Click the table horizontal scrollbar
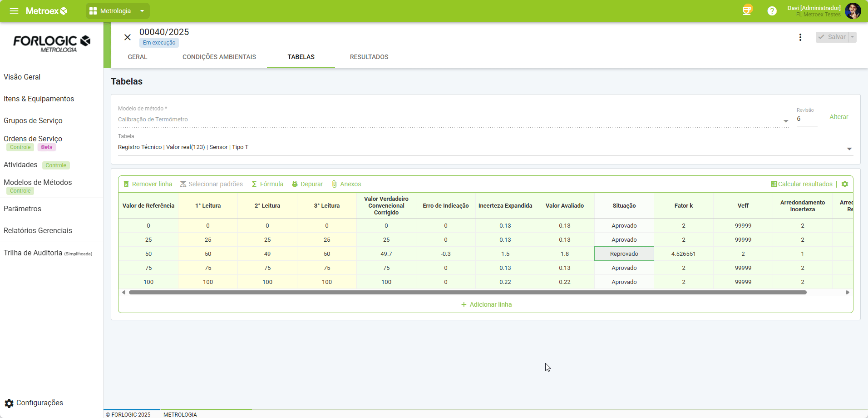Viewport: 868px width, 418px height. [468, 293]
